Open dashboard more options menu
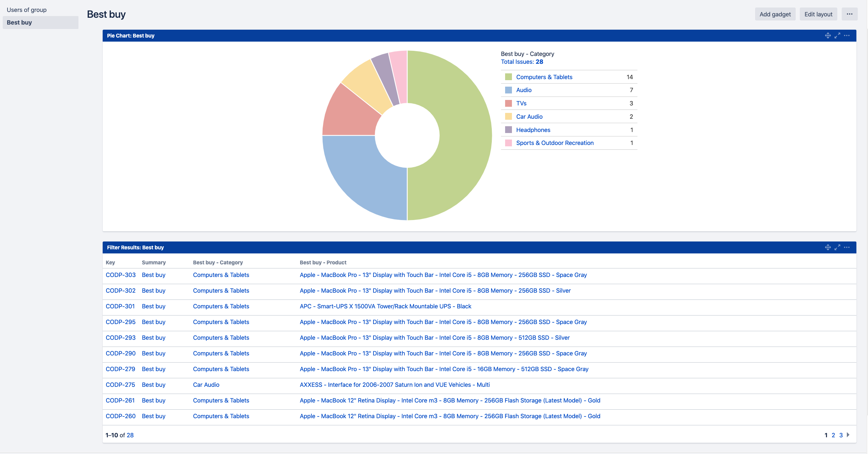 point(849,14)
